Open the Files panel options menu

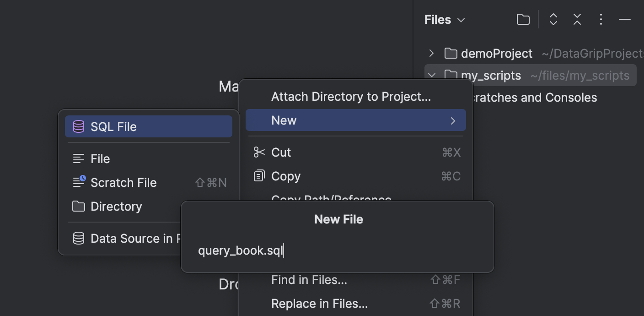[x=601, y=19]
